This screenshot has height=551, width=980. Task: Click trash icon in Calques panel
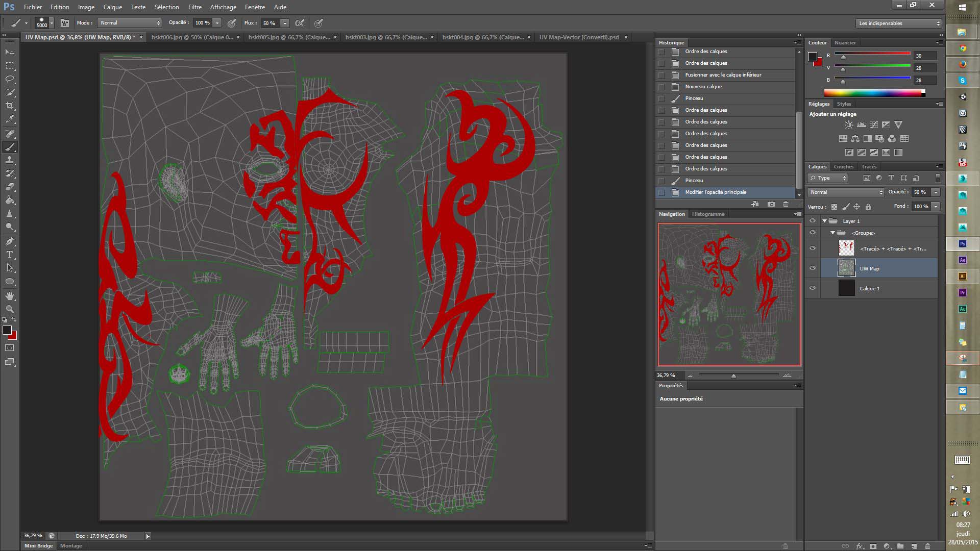tap(927, 546)
